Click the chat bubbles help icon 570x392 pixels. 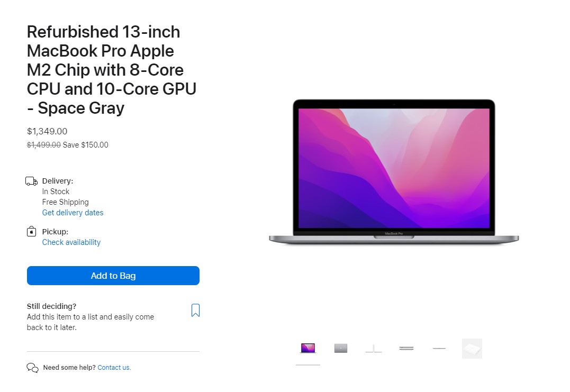tap(32, 368)
